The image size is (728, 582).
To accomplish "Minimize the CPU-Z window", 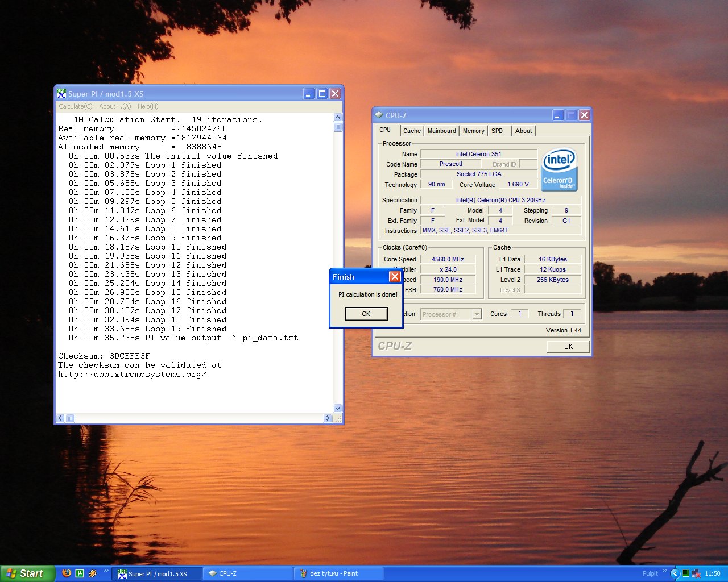I will pos(558,115).
